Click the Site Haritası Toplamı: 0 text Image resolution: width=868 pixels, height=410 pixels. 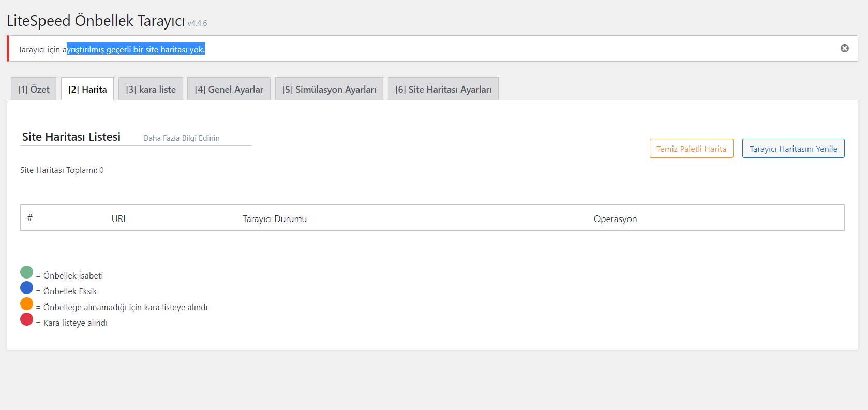point(62,170)
